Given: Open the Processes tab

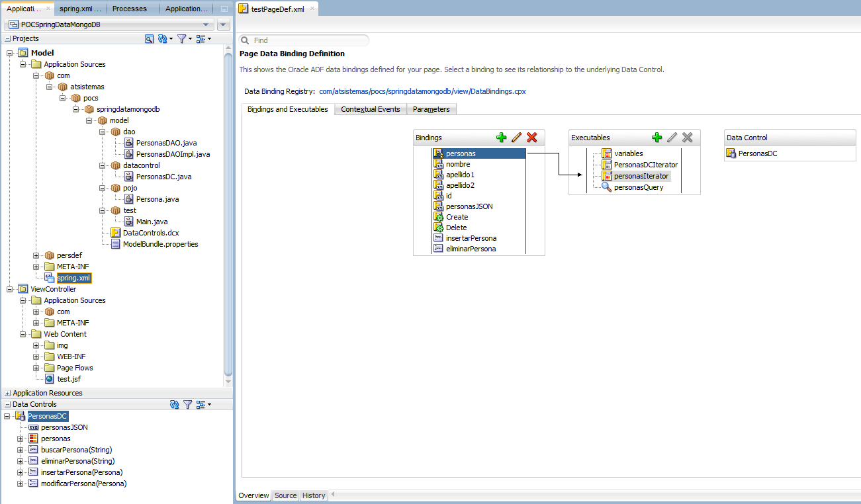Looking at the screenshot, I should (130, 9).
